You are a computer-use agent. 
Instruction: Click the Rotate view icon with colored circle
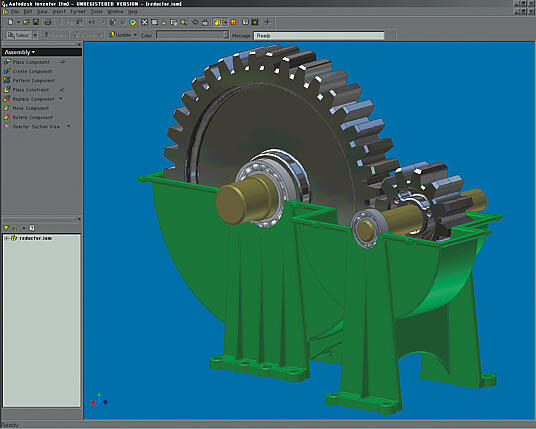click(133, 22)
